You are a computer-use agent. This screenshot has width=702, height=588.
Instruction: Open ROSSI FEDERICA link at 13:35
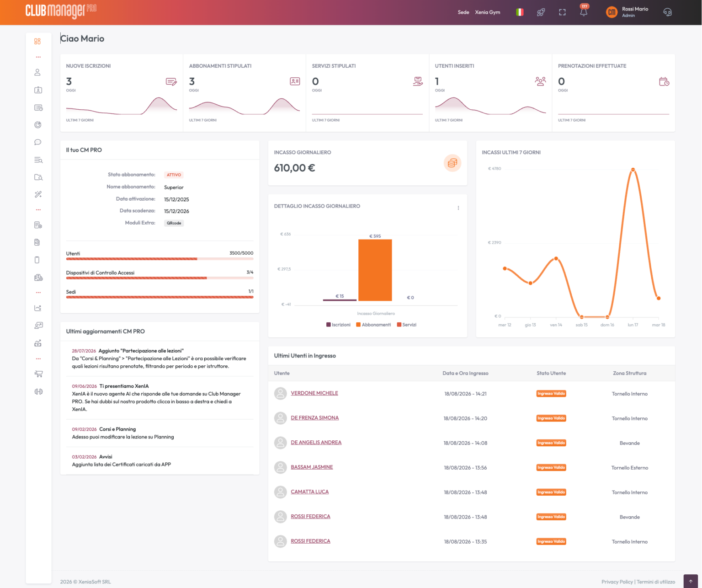310,541
